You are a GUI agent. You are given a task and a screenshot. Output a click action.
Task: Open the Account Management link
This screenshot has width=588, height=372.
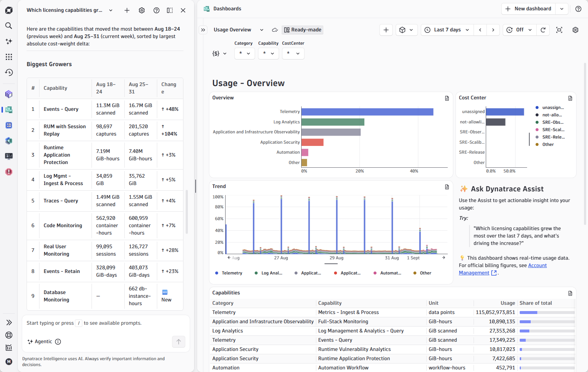[503, 269]
